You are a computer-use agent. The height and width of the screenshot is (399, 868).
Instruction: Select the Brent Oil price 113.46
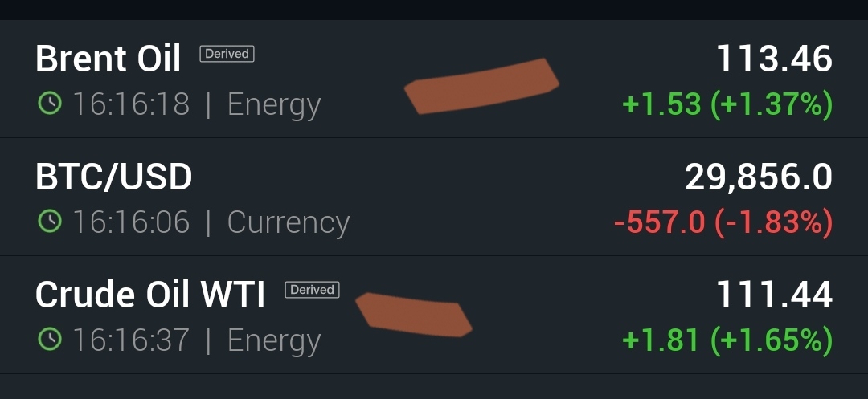coord(774,59)
